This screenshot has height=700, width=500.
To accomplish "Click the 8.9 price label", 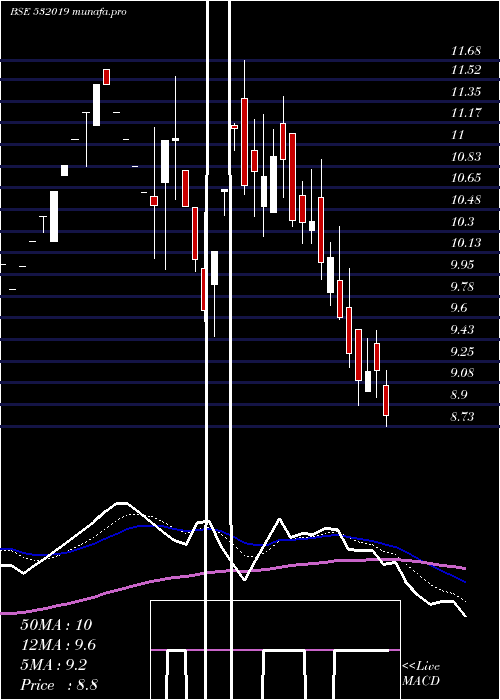I will point(459,395).
